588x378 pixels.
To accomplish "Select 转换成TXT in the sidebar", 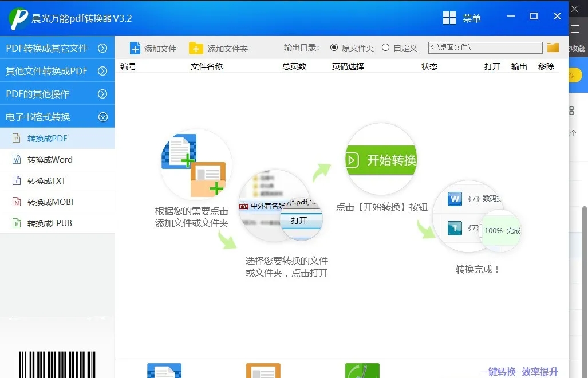I will coord(46,181).
